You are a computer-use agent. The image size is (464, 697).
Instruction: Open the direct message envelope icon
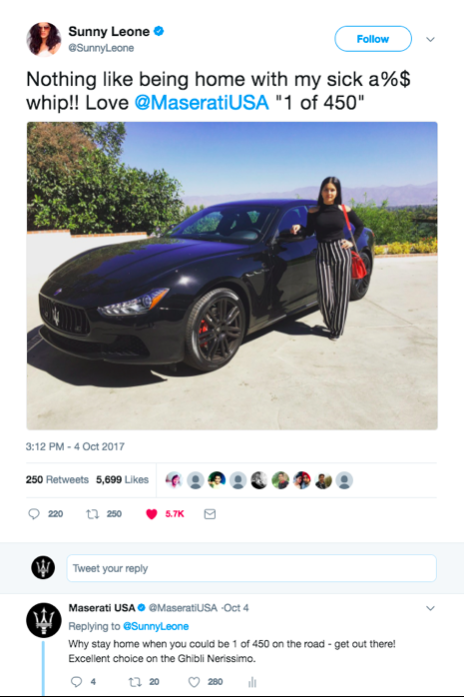[x=210, y=514]
